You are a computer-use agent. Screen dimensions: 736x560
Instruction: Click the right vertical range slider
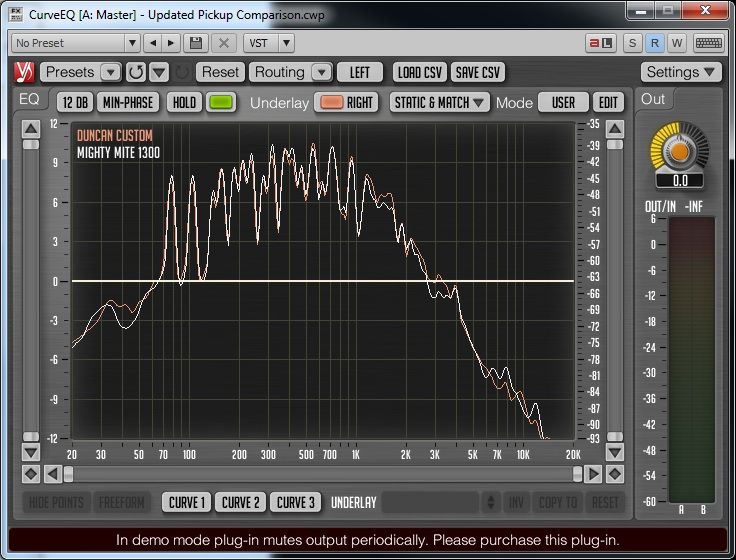(615, 291)
